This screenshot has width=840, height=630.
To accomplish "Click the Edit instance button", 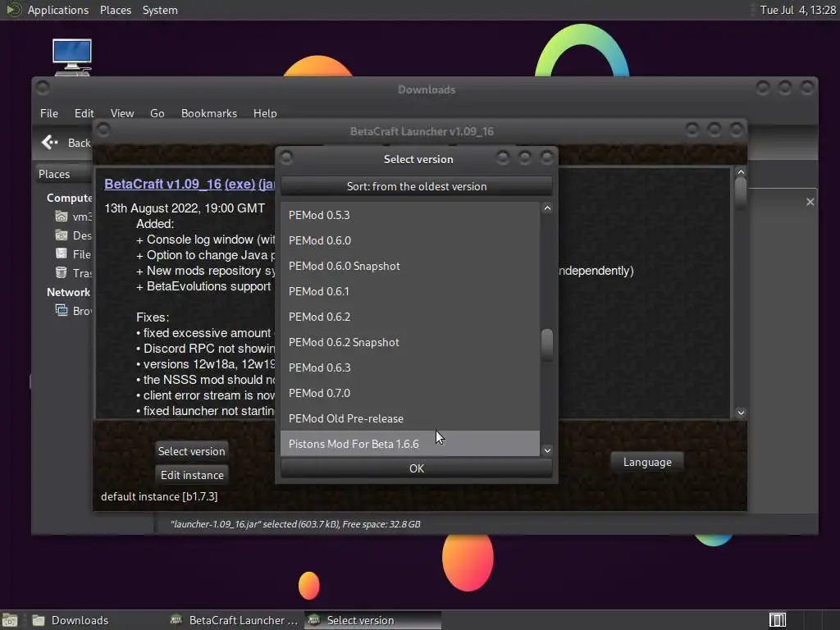I will 192,475.
